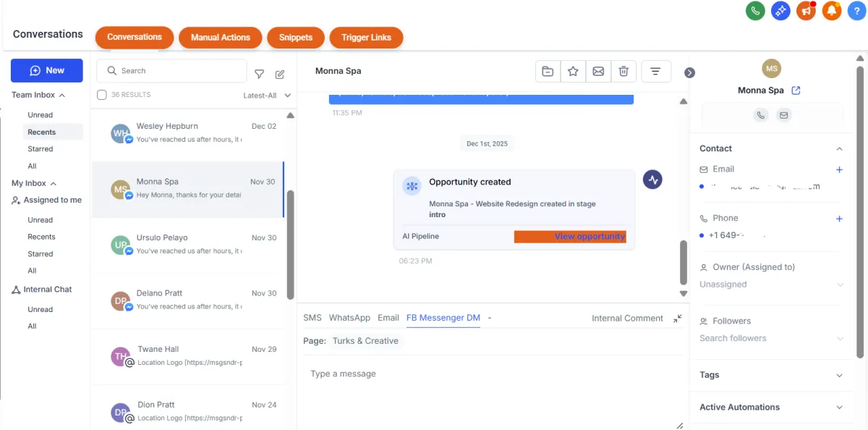The height and width of the screenshot is (430, 868).
Task: Click the compose new message pencil icon
Action: [x=280, y=74]
